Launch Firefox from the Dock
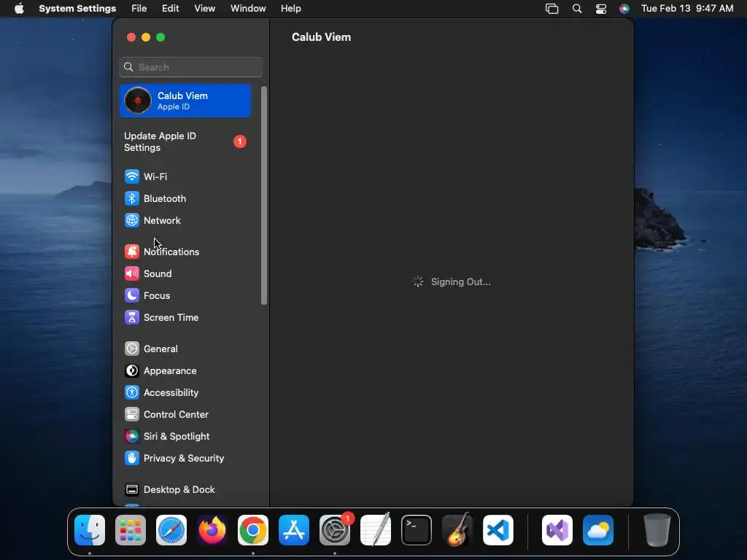Screen dimensions: 747x560 (x=212, y=530)
